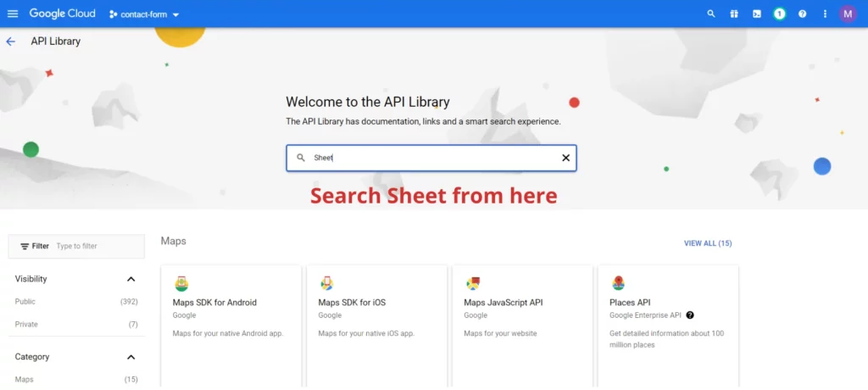Click the top bar search icon

coord(711,14)
